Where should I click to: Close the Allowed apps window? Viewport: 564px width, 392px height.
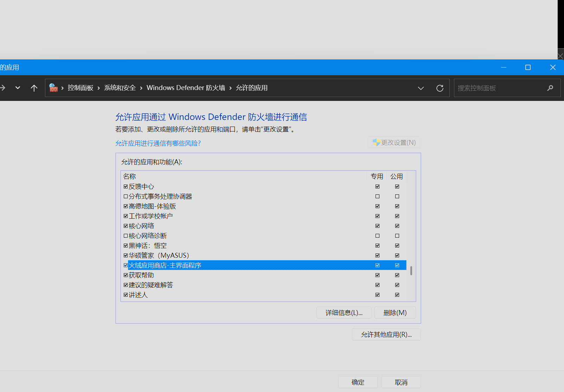coord(553,67)
